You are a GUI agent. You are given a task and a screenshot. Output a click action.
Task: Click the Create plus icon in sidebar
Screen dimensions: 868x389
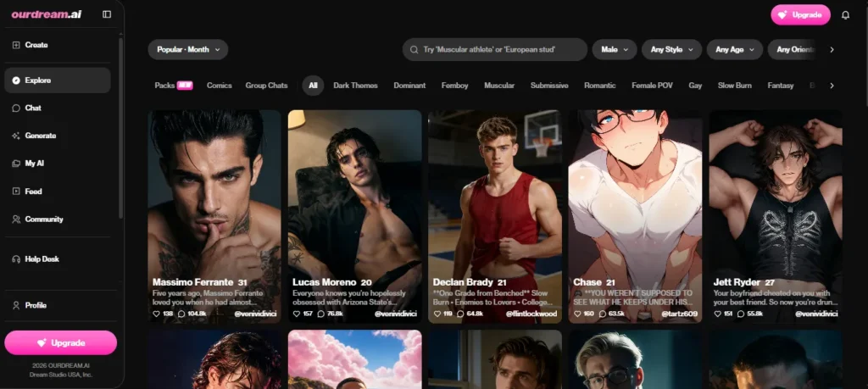[x=16, y=46]
